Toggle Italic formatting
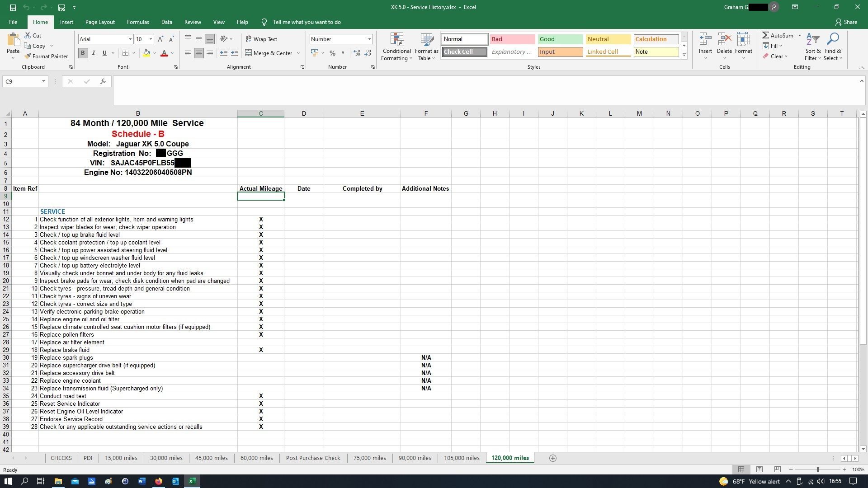This screenshot has width=868, height=488. tap(94, 53)
